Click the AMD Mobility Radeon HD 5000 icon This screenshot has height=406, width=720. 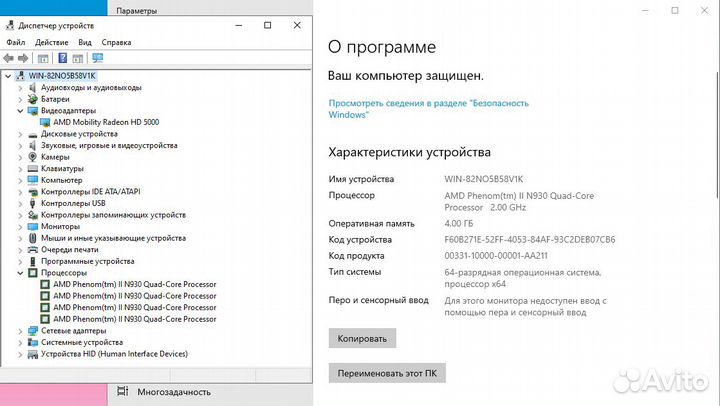click(45, 122)
